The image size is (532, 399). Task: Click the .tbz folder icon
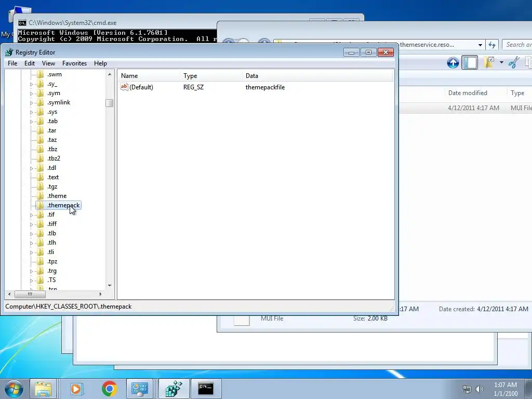pyautogui.click(x=41, y=149)
